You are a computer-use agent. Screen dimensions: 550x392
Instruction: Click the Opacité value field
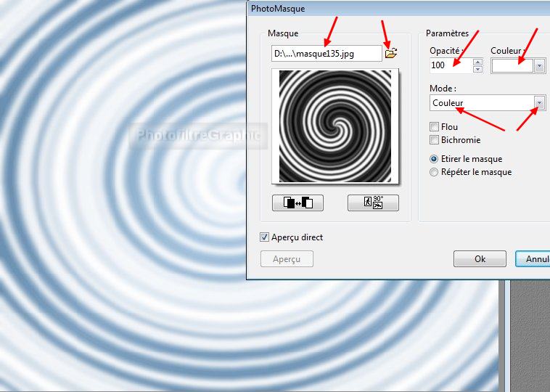(x=450, y=65)
